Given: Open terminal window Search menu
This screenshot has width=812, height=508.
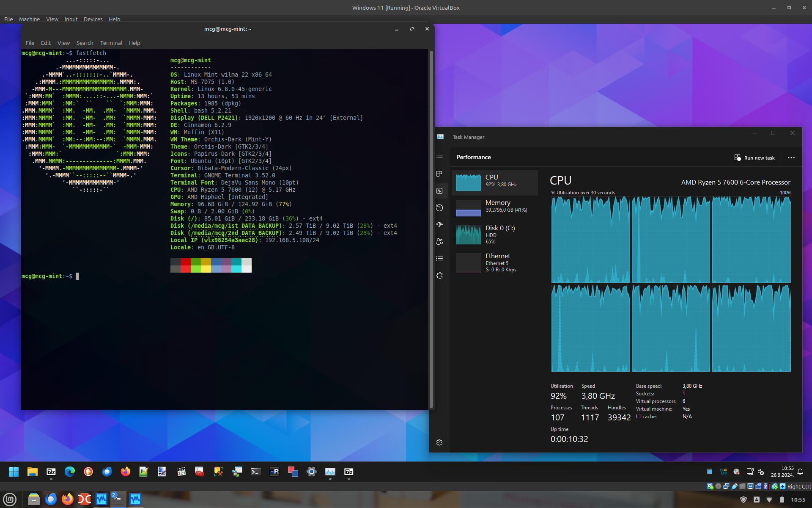Looking at the screenshot, I should pos(85,43).
